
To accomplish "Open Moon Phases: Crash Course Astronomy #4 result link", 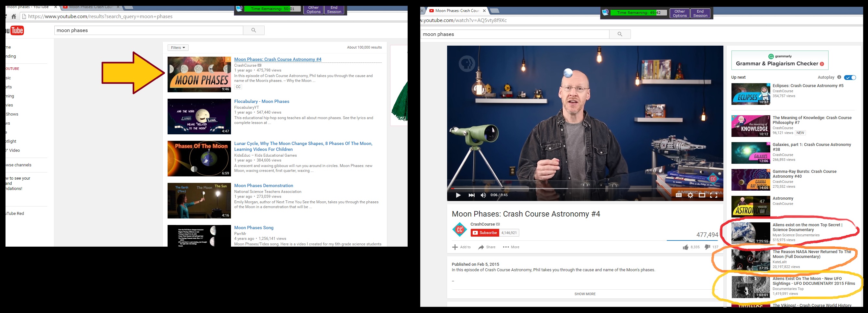I will point(278,59).
